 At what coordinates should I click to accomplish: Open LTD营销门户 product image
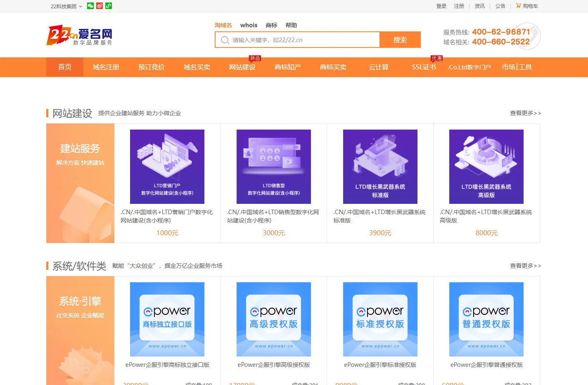pos(167,167)
